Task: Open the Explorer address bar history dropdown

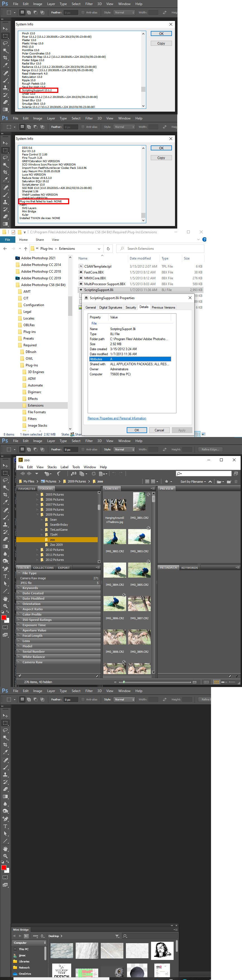Action: pyautogui.click(x=99, y=249)
